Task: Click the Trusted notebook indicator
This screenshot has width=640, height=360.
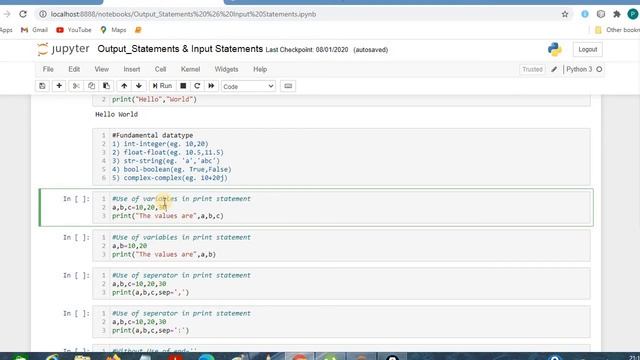Action: point(532,69)
